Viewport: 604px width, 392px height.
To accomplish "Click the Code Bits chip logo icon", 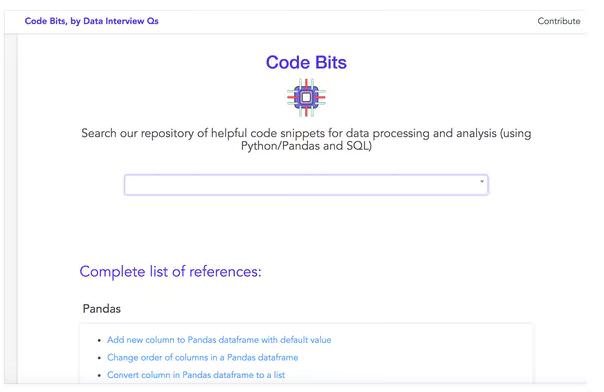I will [306, 97].
